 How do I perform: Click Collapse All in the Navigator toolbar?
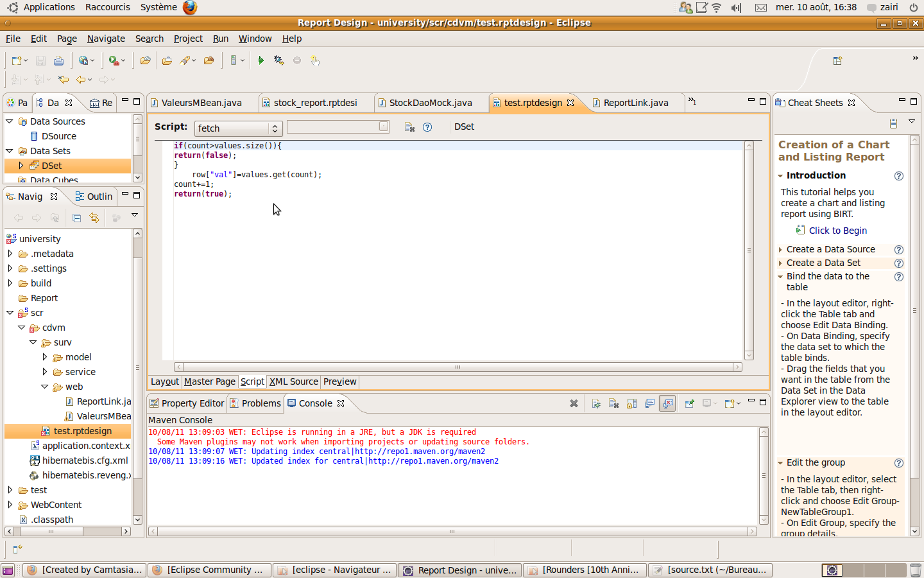tap(77, 218)
